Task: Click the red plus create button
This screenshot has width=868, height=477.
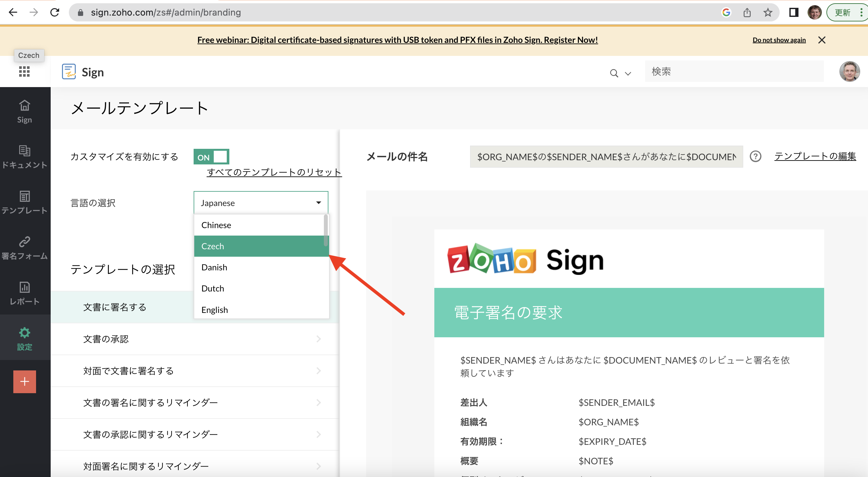Action: pyautogui.click(x=25, y=381)
